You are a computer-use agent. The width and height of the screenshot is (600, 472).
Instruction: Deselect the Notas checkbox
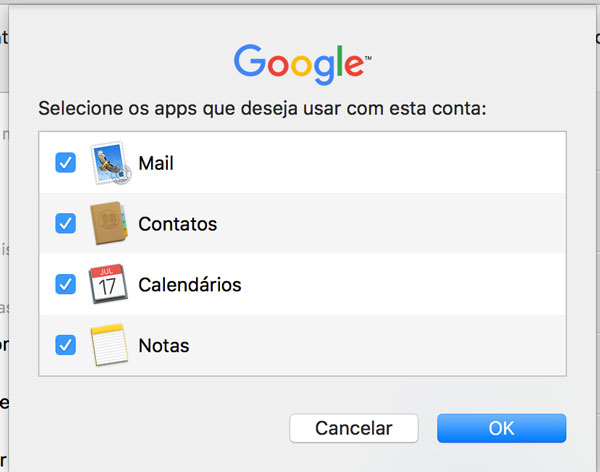[66, 346]
